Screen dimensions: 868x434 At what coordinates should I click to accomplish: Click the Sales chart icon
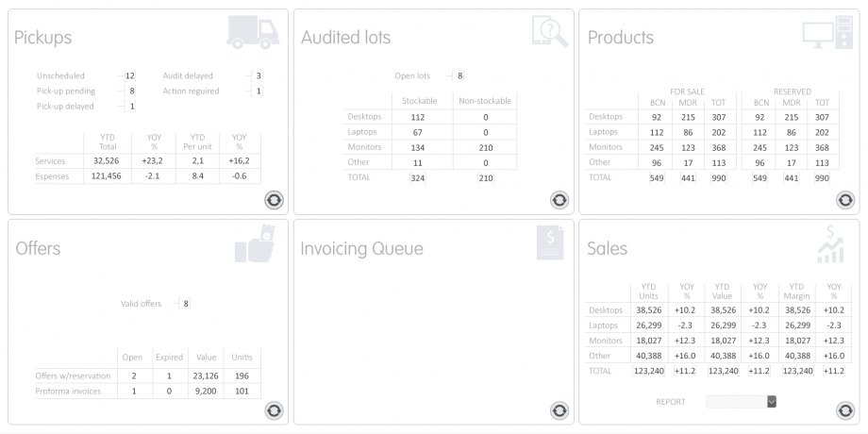830,244
